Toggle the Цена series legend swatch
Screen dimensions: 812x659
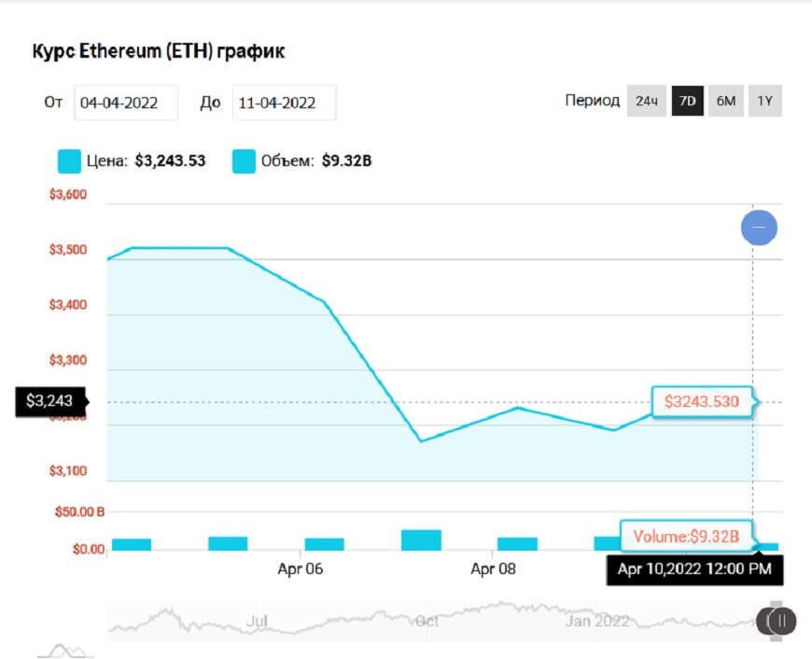tap(70, 161)
